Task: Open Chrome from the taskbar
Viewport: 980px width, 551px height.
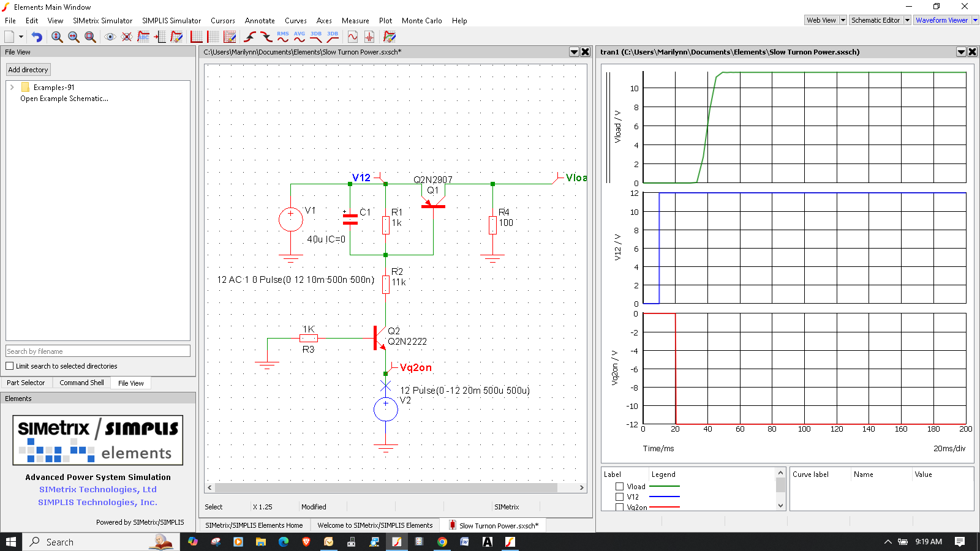Action: tap(442, 542)
